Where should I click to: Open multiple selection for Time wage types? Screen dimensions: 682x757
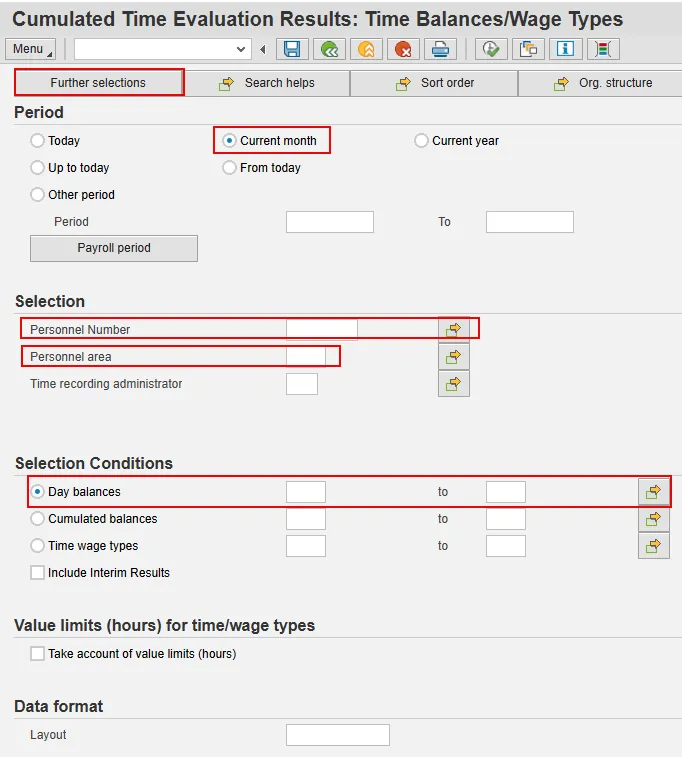pyautogui.click(x=654, y=546)
